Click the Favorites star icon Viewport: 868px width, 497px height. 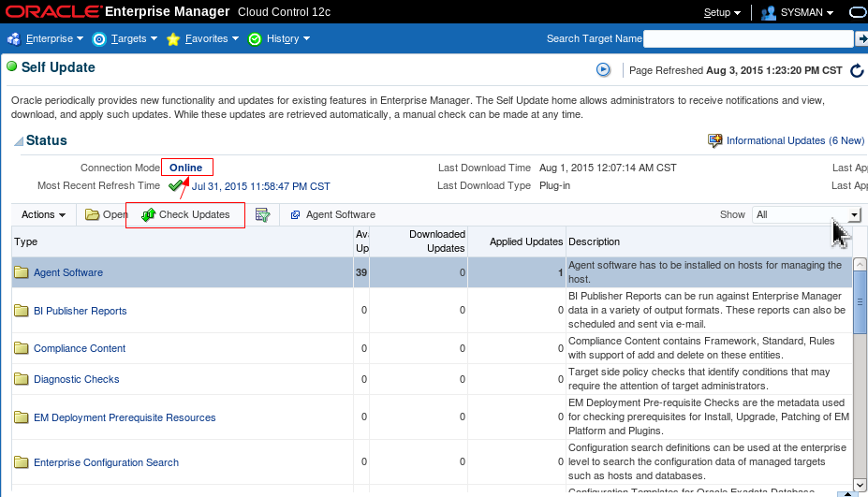click(173, 39)
